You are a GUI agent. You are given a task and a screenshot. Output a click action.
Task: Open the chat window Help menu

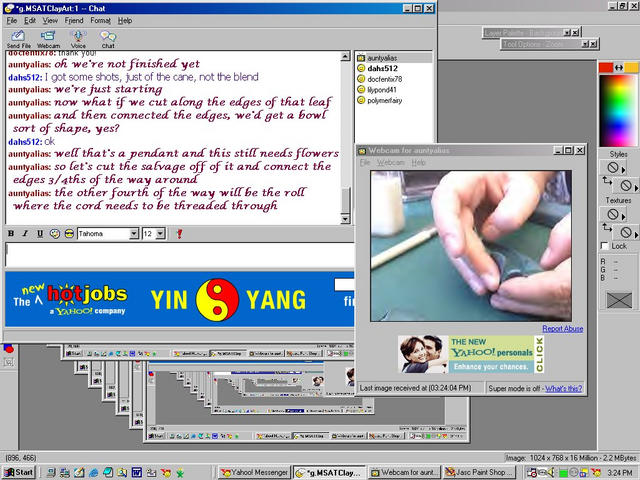point(125,20)
